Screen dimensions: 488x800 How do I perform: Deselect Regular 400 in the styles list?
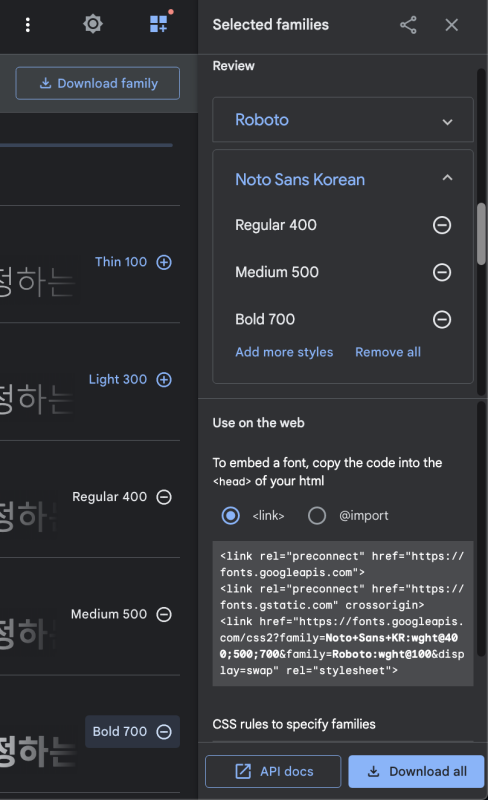(164, 497)
